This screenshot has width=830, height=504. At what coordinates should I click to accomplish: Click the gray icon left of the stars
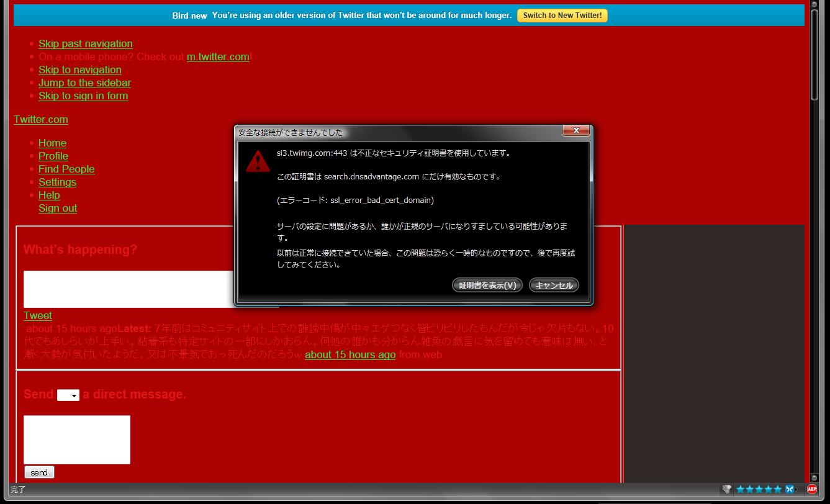click(726, 489)
